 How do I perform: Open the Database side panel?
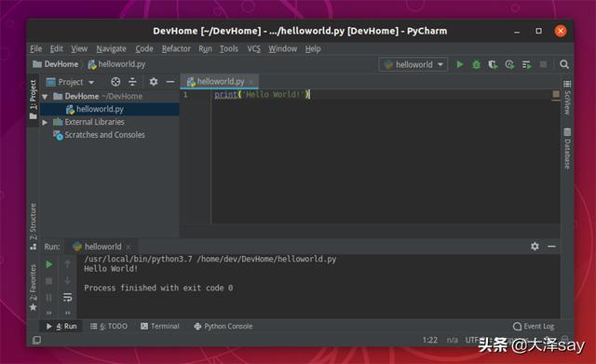point(567,148)
